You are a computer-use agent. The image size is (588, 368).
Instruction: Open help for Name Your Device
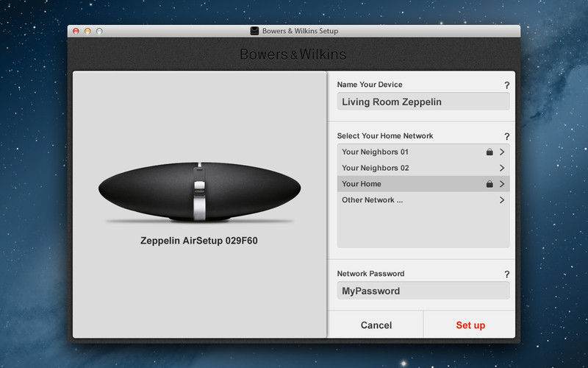(x=506, y=85)
